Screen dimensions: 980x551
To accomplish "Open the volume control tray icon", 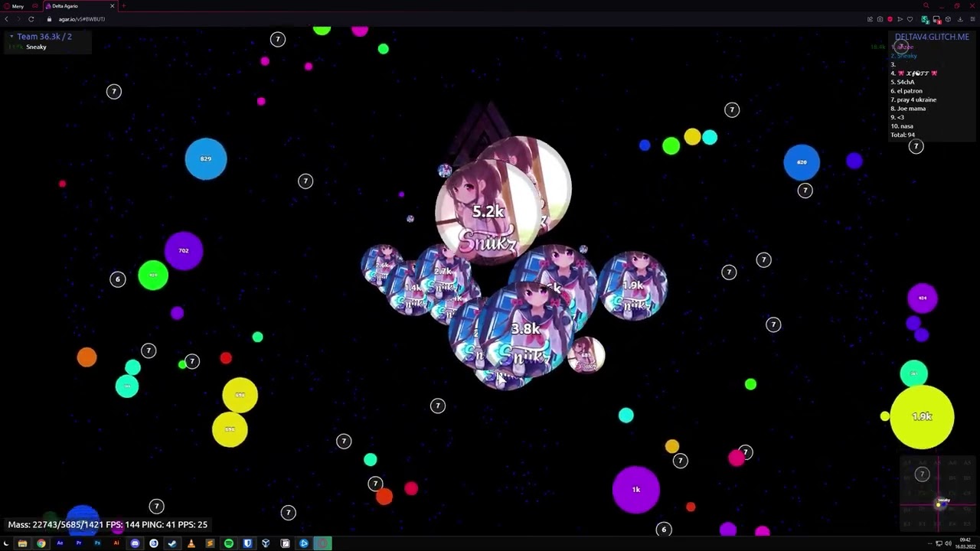I will (x=949, y=543).
